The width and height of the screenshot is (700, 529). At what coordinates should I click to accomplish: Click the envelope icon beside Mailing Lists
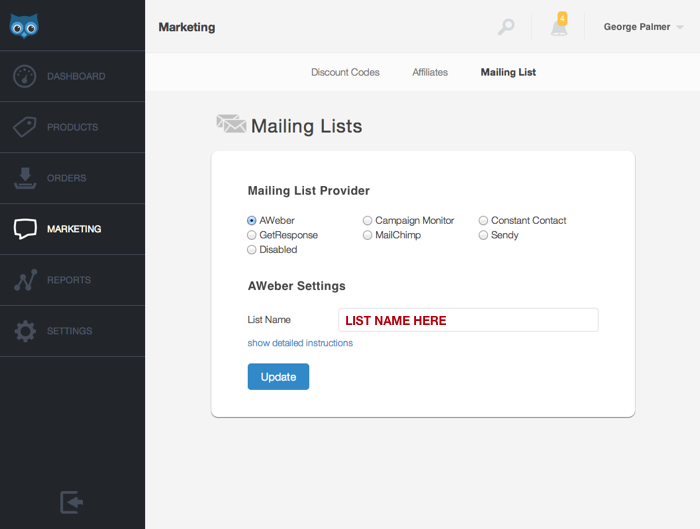[231, 124]
